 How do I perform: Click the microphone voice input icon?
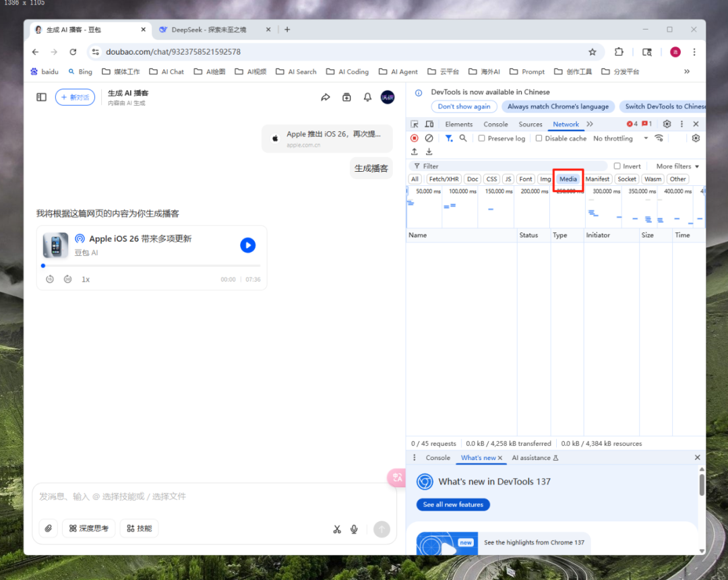pos(354,529)
